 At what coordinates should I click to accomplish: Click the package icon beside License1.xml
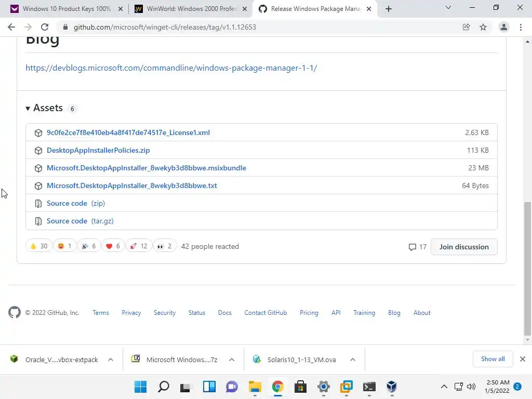(38, 133)
